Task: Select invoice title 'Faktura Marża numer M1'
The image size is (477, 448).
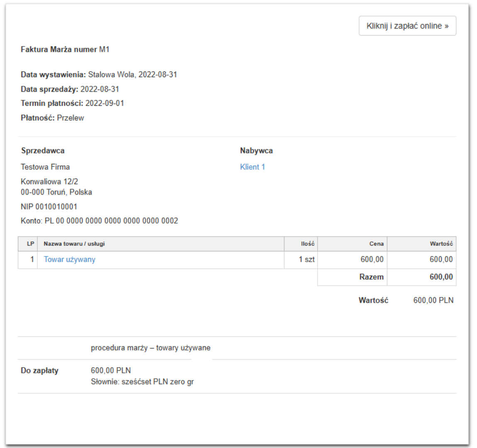Action: pos(65,49)
